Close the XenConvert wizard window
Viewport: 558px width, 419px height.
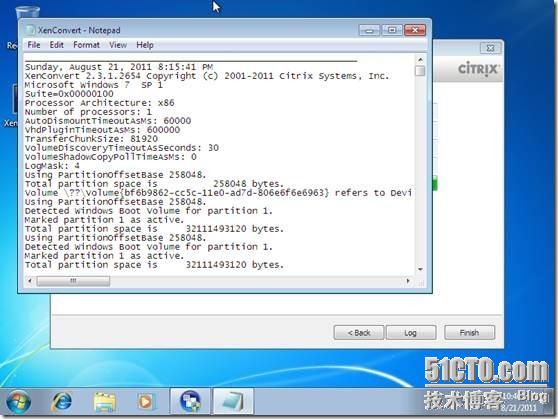tap(490, 48)
